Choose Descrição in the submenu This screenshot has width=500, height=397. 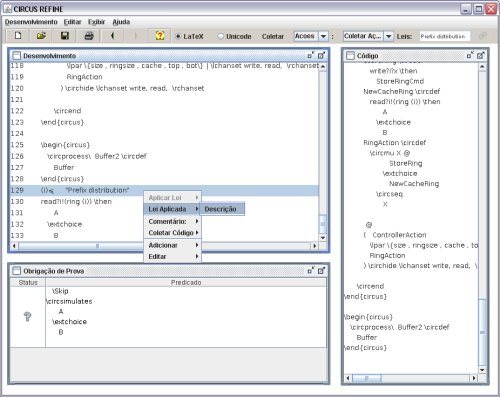(222, 209)
